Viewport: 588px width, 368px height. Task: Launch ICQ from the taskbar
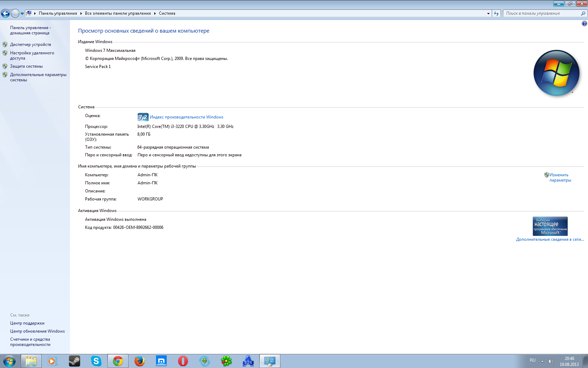pyautogui.click(x=226, y=361)
